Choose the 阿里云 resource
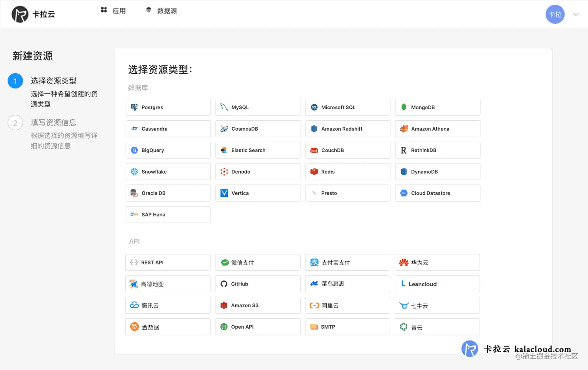This screenshot has width=588, height=370. [347, 305]
